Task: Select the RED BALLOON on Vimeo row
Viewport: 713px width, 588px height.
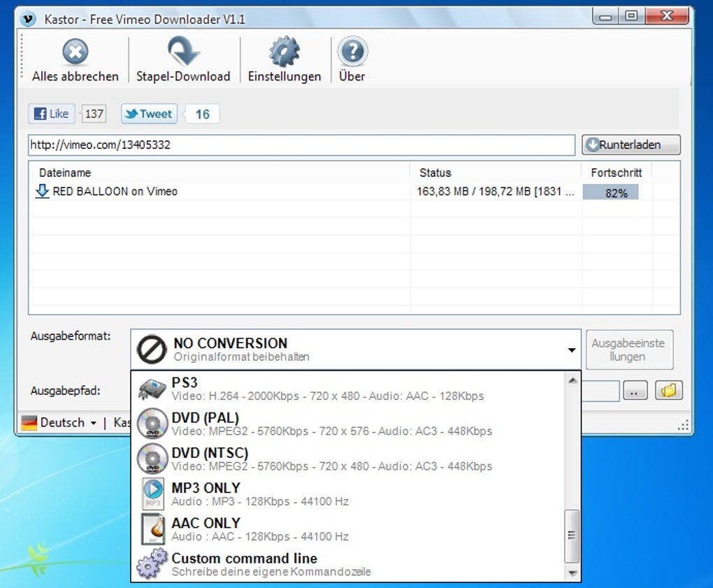Action: pyautogui.click(x=354, y=192)
